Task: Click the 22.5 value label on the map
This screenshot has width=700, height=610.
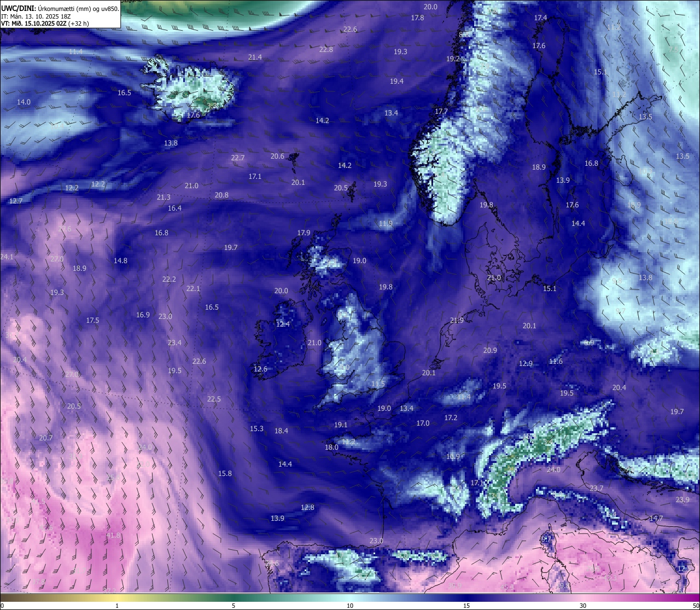Action: [214, 399]
